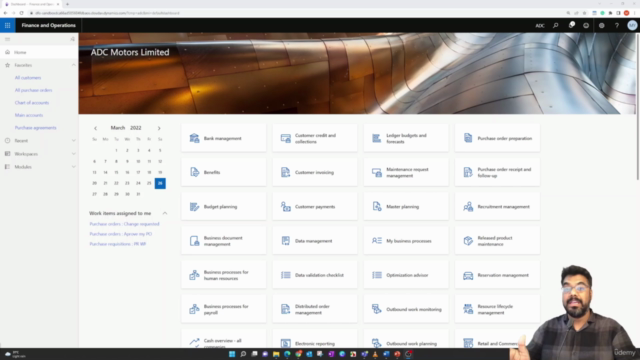
Task: Open the Data management tile
Action: (315, 241)
